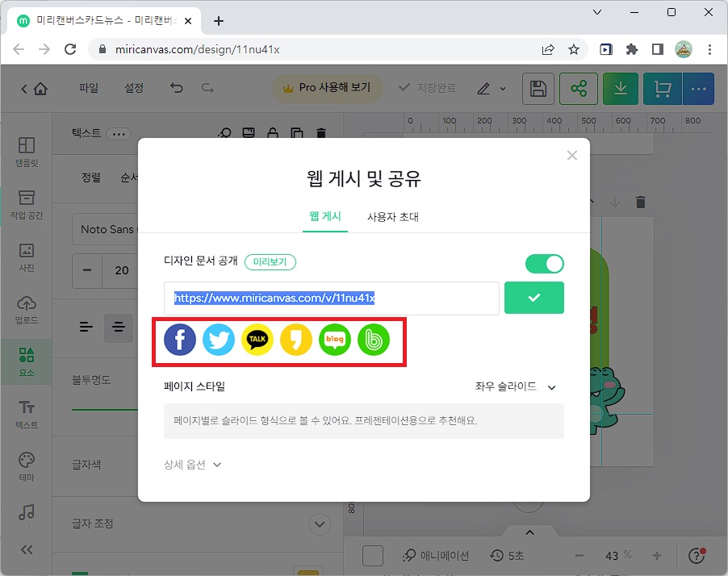This screenshot has width=728, height=576.
Task: Zoom out with the minus button
Action: click(x=579, y=556)
